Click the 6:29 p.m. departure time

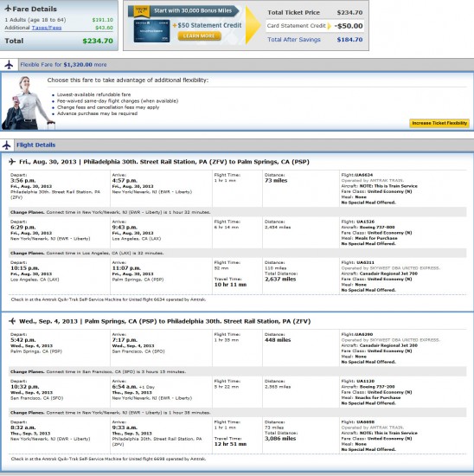[23, 228]
